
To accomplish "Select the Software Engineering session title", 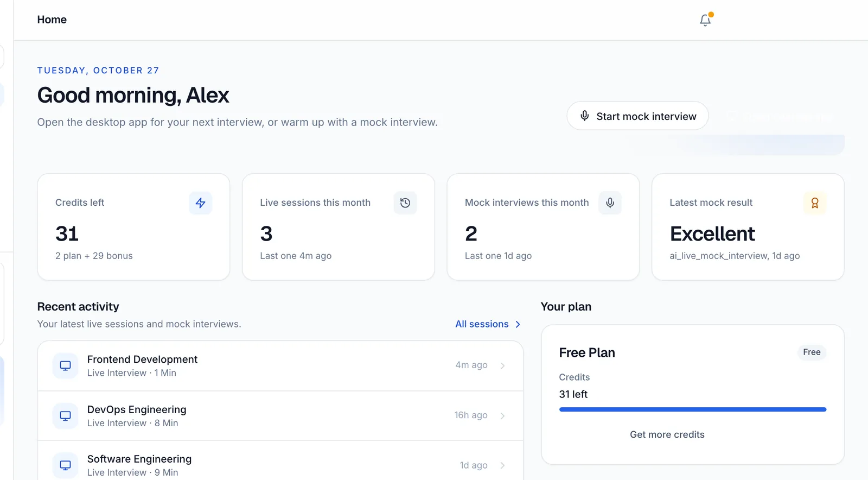I will point(139,459).
